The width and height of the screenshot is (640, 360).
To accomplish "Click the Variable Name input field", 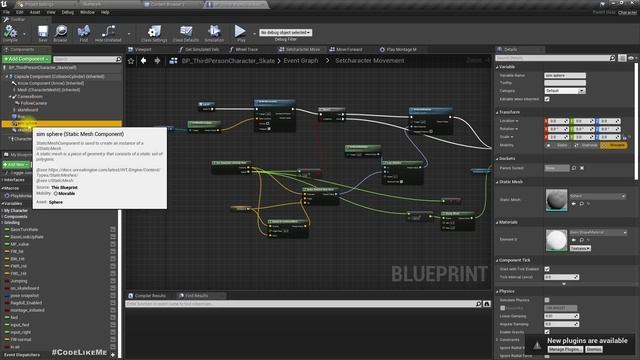I will [565, 76].
